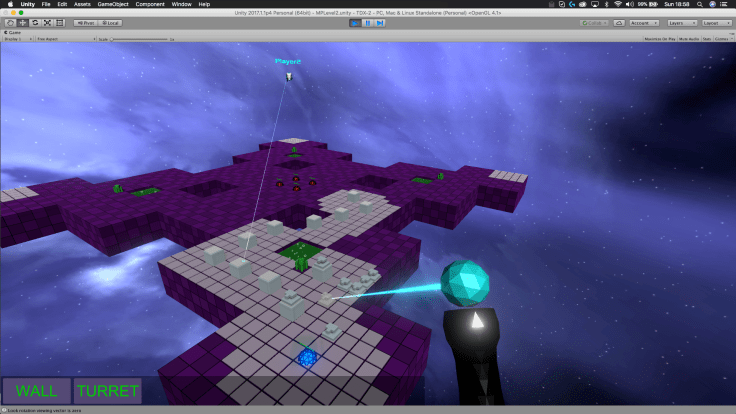The height and width of the screenshot is (414, 736).
Task: Select the Scale tool
Action: (x=46, y=22)
